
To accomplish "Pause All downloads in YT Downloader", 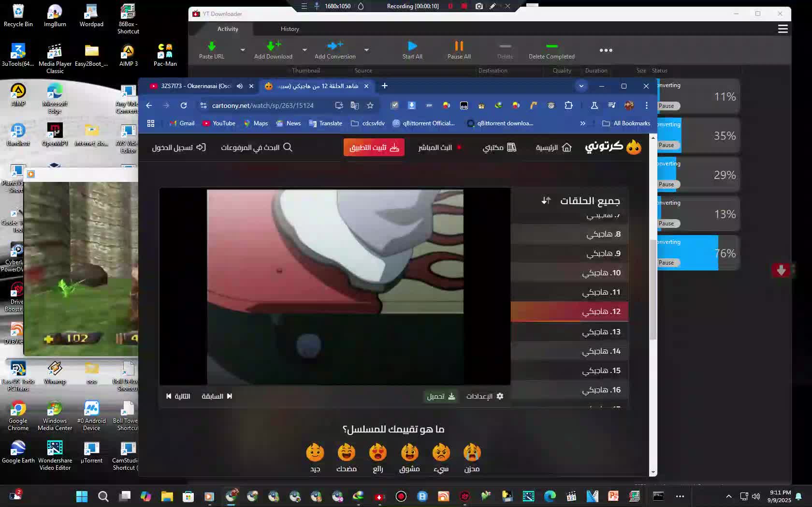I will tap(459, 50).
